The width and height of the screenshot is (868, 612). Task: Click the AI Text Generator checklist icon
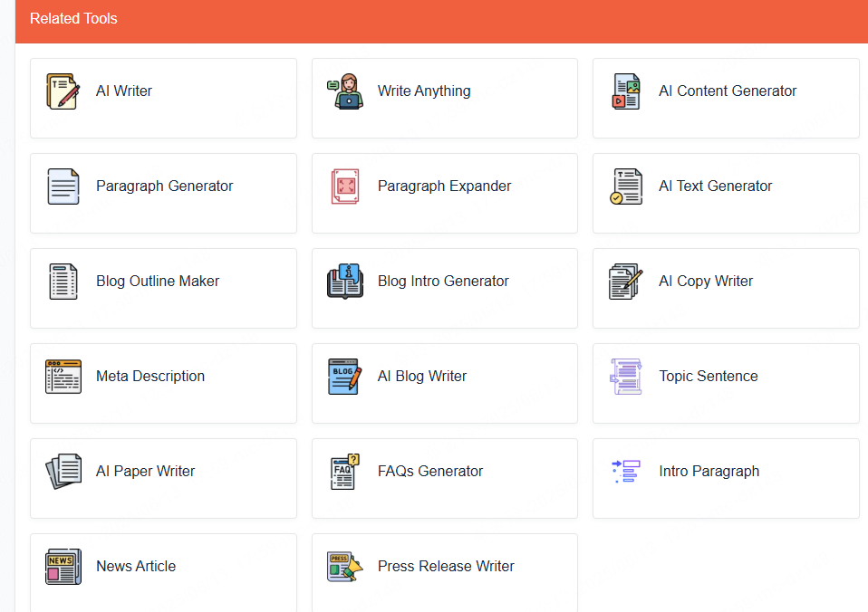(626, 186)
